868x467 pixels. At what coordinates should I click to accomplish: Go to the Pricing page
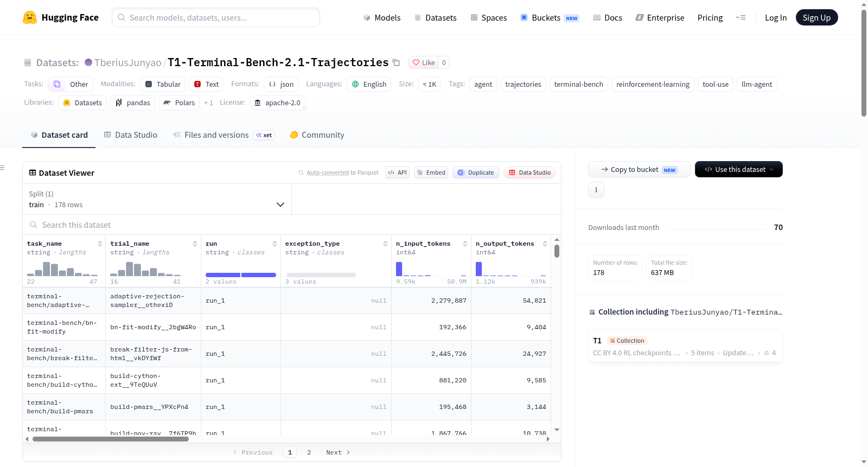pos(710,17)
